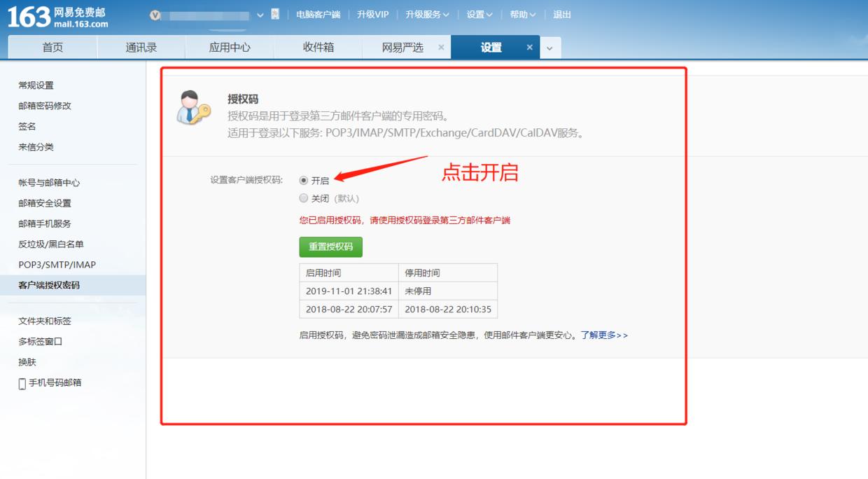Expand the account name dropdown arrow
Screen dimensions: 868x479
259,14
